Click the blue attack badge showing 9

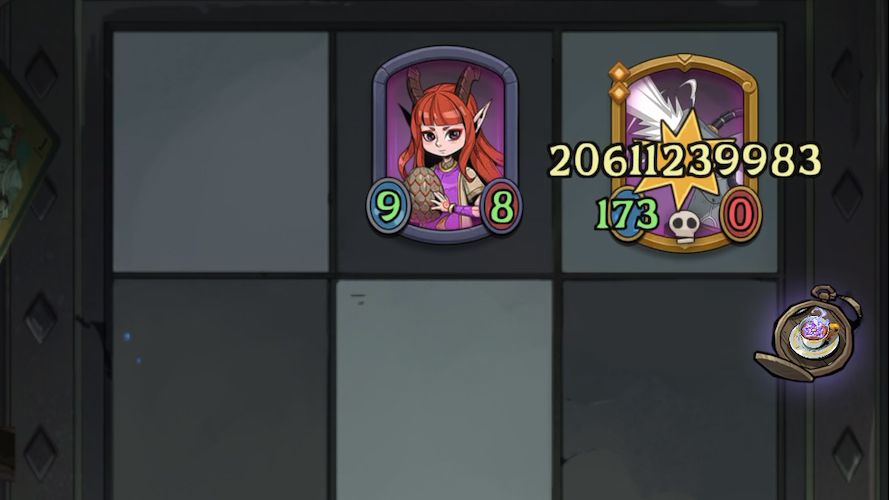[x=388, y=206]
